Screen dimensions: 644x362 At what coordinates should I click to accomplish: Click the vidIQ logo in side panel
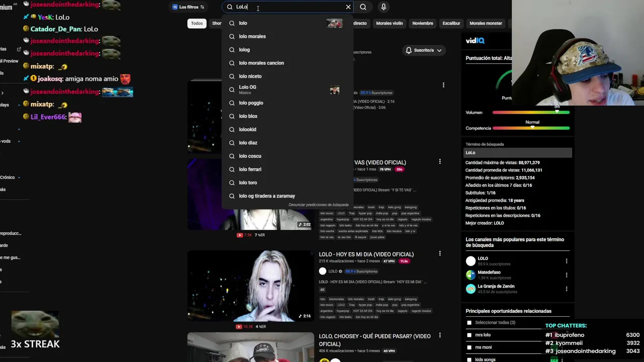tap(475, 41)
